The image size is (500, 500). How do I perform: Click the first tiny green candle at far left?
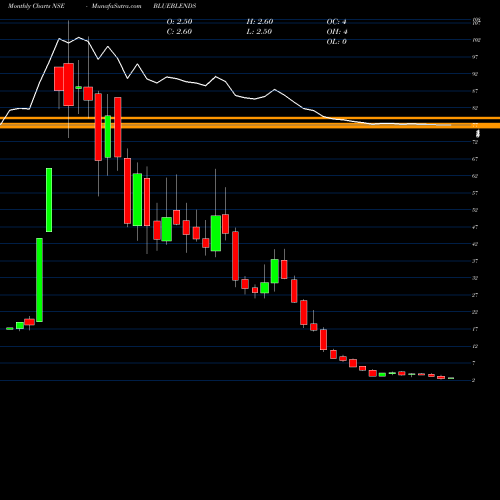tap(10, 329)
